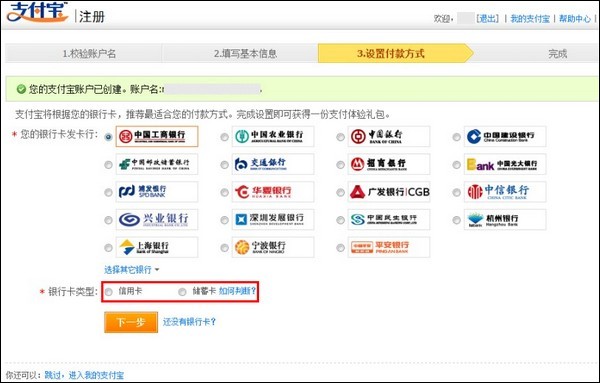Viewport: 600px width, 383px height.
Task: Click 跳过, 进入我的支付宝 link at bottom
Action: tap(84, 375)
